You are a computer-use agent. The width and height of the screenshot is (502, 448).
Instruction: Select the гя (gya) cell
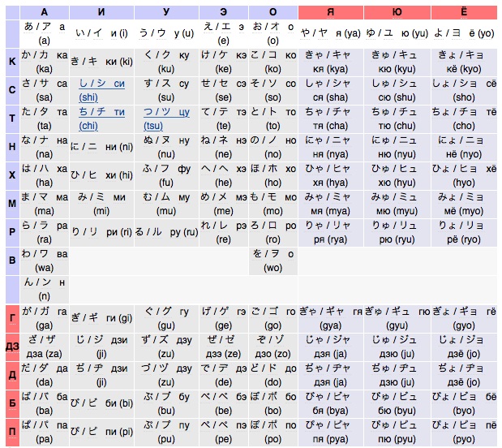(x=331, y=318)
